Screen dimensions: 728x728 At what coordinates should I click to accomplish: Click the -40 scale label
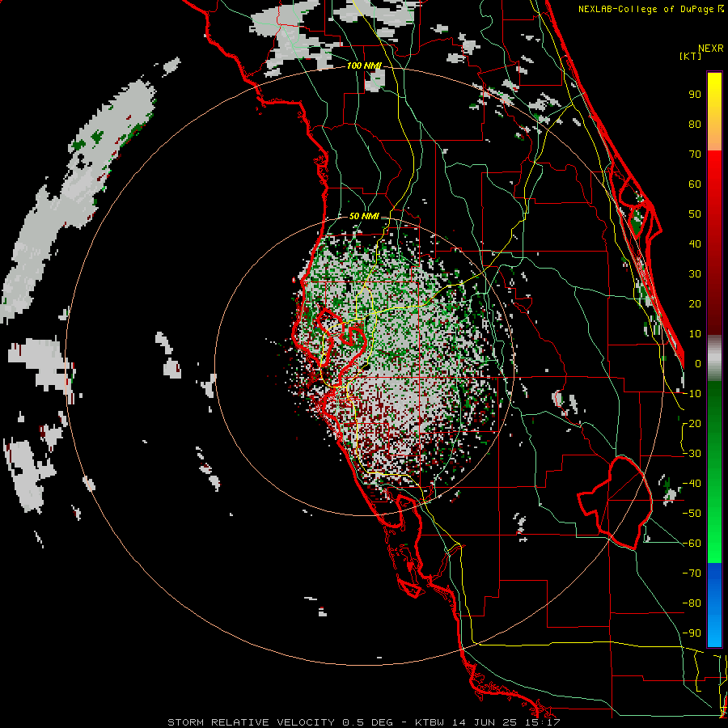coord(692,484)
